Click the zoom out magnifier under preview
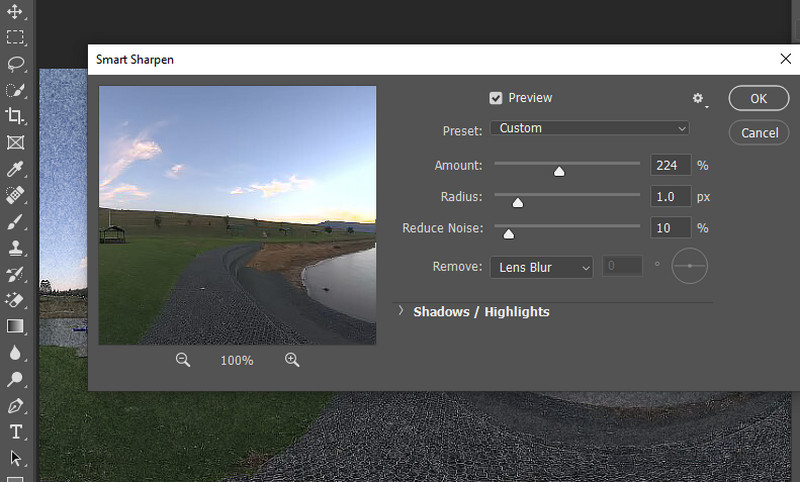800x482 pixels. coord(183,360)
